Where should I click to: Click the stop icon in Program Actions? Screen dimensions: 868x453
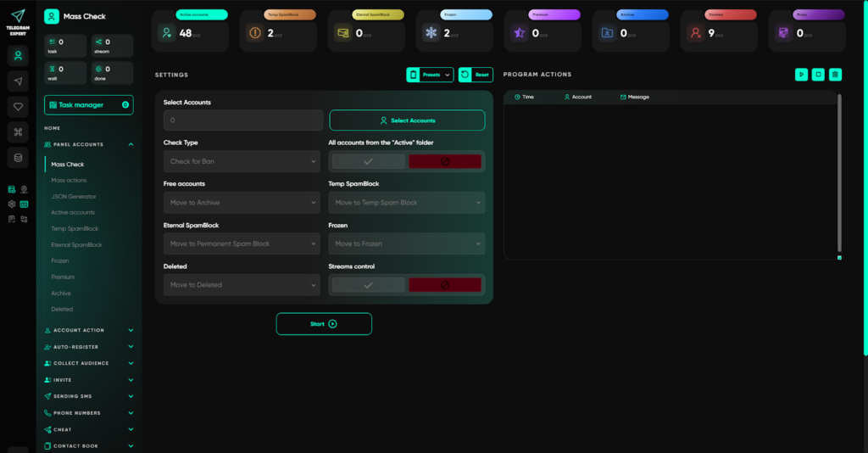[x=818, y=75]
